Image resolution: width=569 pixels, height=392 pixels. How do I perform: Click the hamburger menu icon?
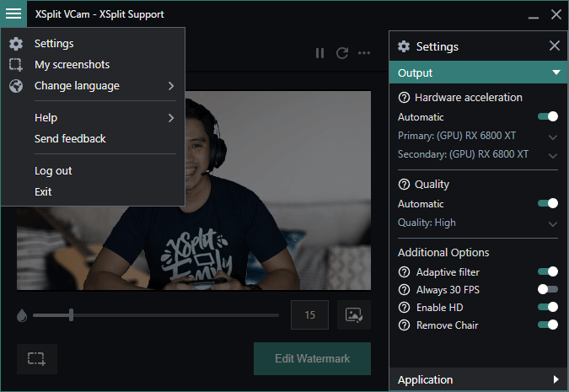coord(13,13)
